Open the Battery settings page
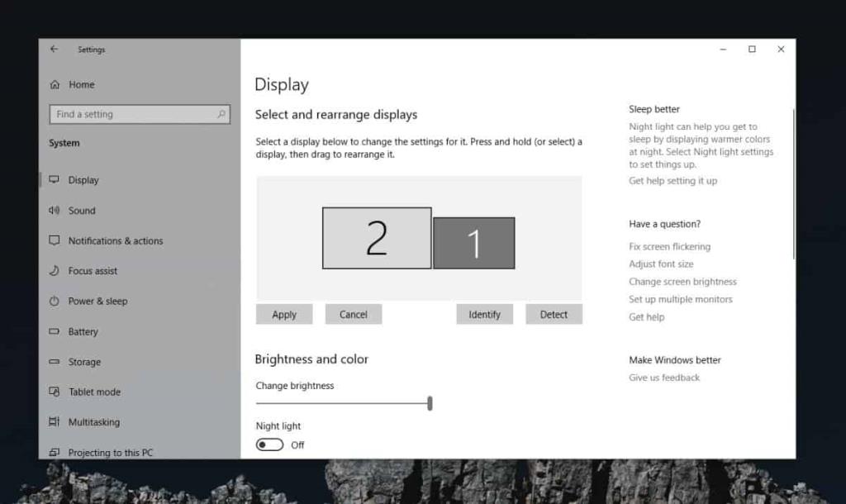The width and height of the screenshot is (846, 504). [83, 331]
